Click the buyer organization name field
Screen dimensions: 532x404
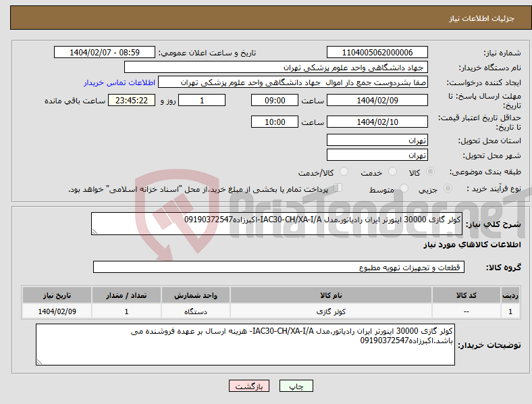276,68
